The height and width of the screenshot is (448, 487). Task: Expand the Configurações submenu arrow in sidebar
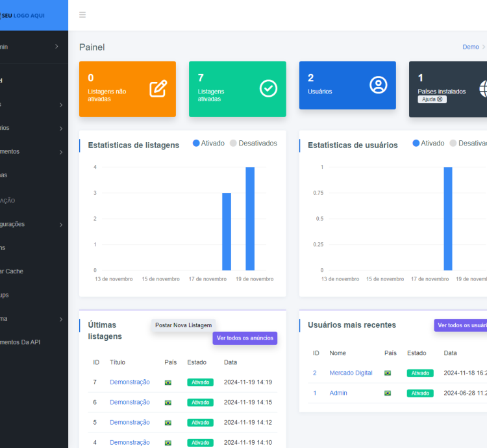click(60, 225)
